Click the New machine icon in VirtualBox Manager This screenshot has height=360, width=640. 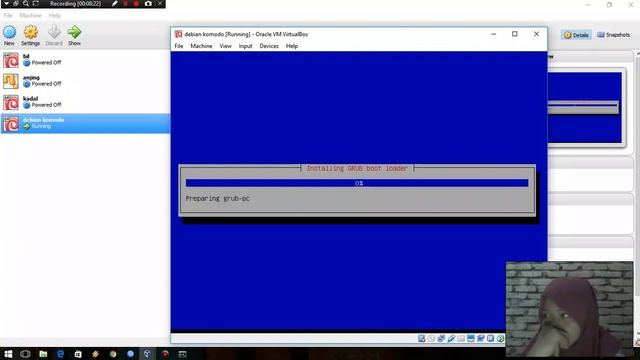coord(9,32)
